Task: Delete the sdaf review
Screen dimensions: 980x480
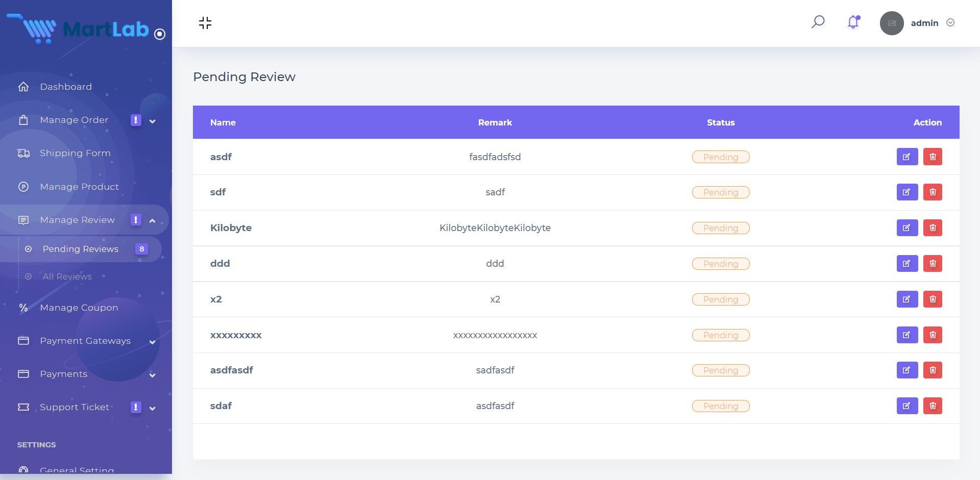Action: pyautogui.click(x=933, y=406)
